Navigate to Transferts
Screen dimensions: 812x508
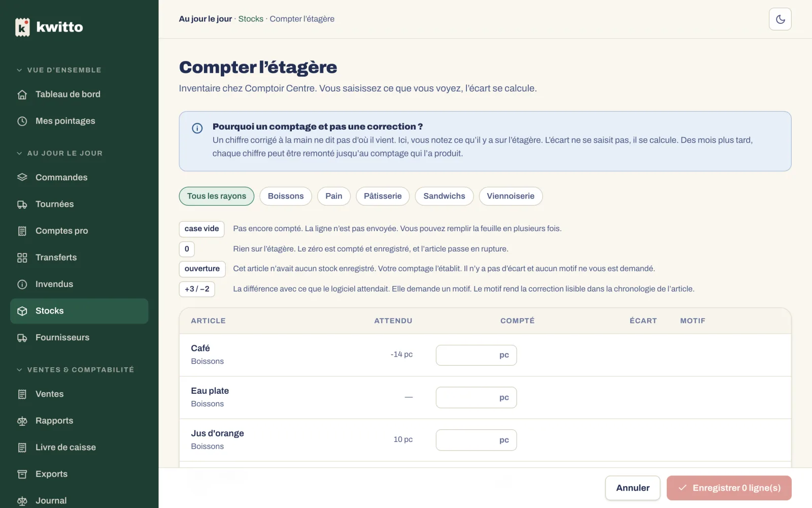pyautogui.click(x=79, y=258)
